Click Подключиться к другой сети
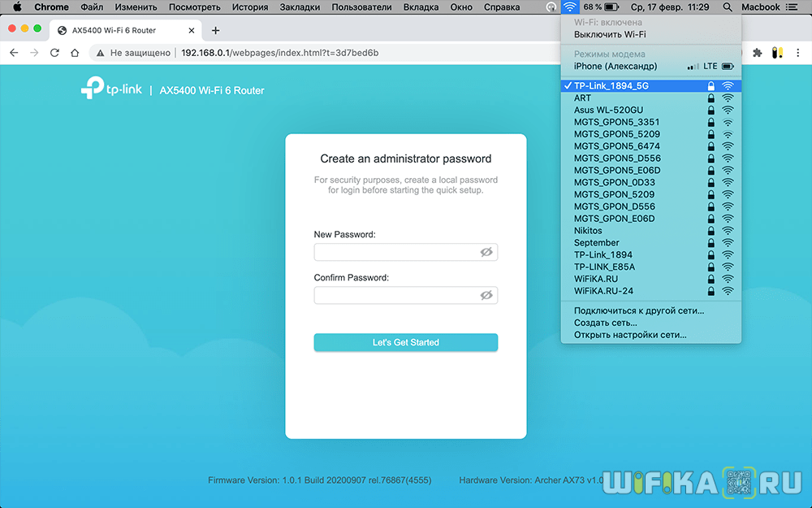This screenshot has width=812, height=508. [x=638, y=310]
